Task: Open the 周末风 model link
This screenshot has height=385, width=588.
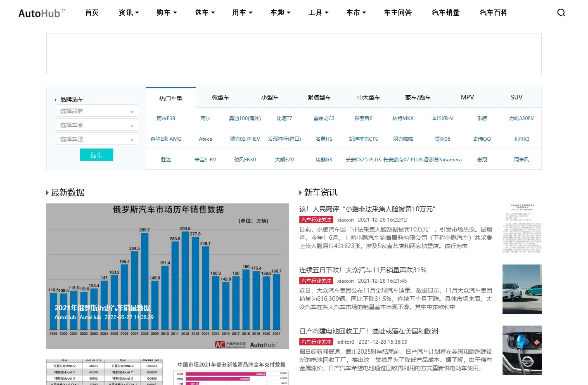Action: [522, 160]
